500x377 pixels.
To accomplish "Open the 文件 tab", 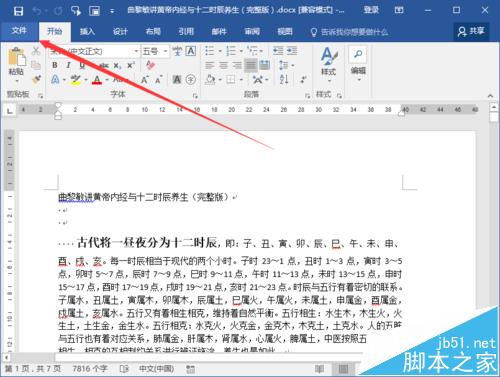I will pos(19,31).
